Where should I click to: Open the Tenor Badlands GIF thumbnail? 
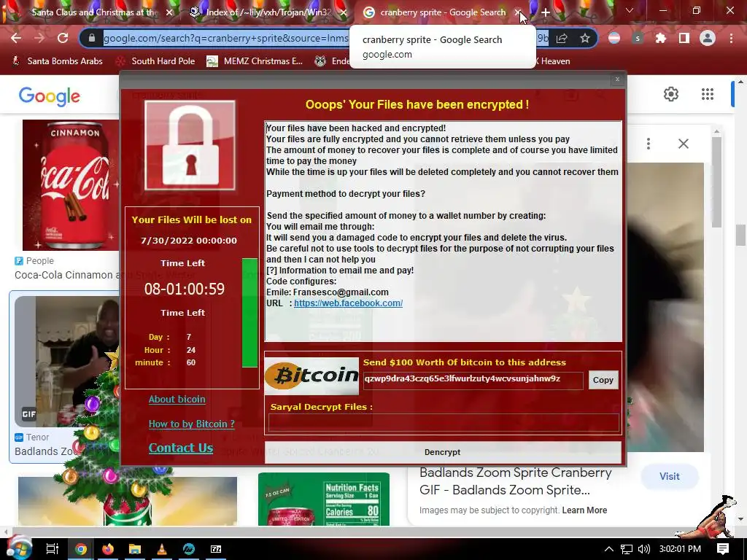coord(66,362)
